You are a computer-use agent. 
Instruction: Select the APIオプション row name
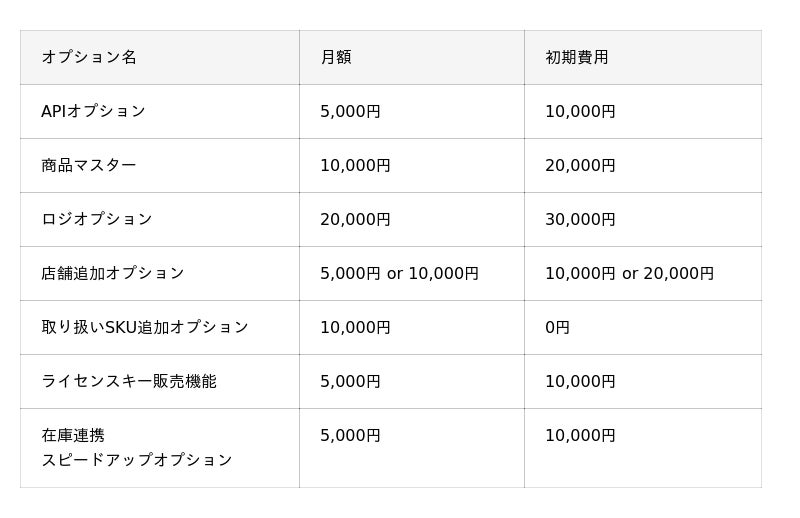pyautogui.click(x=93, y=111)
